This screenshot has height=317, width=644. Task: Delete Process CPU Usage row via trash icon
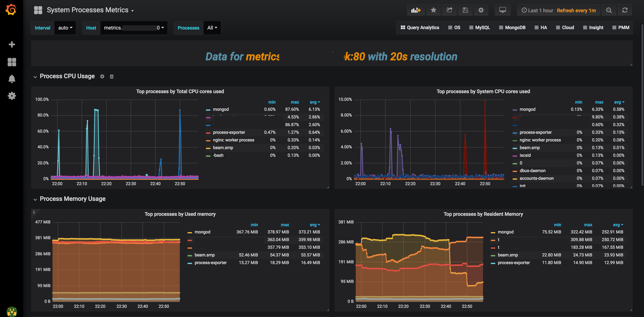point(112,76)
